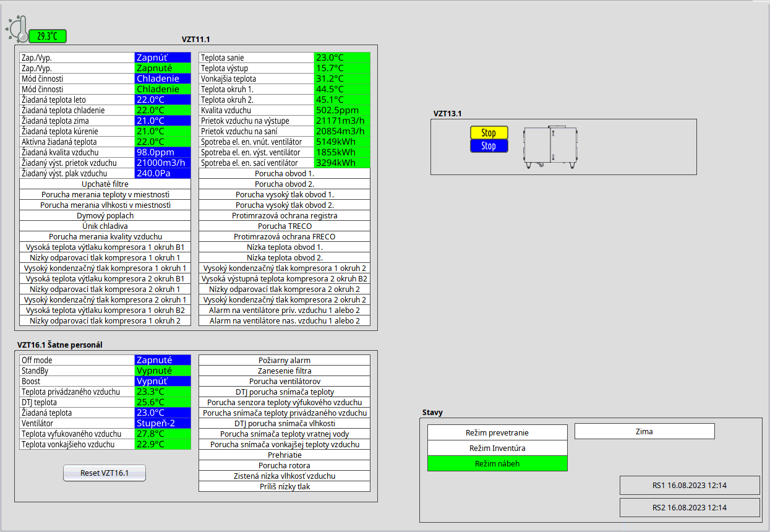The width and height of the screenshot is (770, 532).
Task: Toggle the Off mode Zapnuté field in VZT16.1
Action: [x=163, y=360]
